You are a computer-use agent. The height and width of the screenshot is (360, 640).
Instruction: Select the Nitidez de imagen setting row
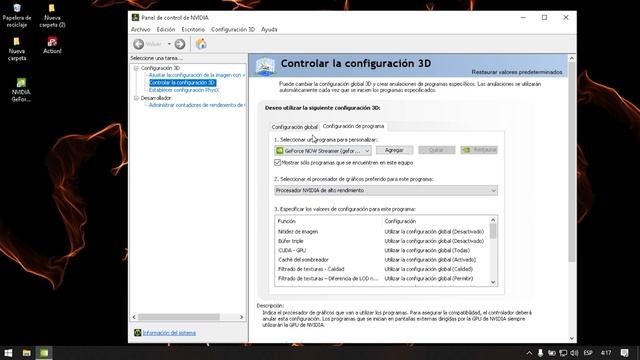coord(381,231)
